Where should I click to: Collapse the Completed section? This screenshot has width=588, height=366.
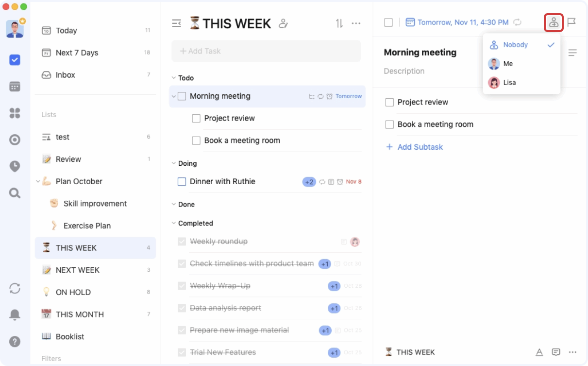tap(173, 223)
